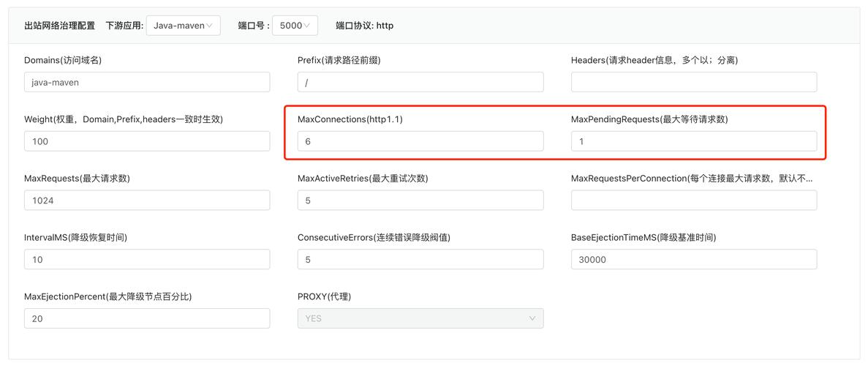Image resolution: width=868 pixels, height=366 pixels.
Task: Click the Weight(权重) input with 100
Action: tap(147, 141)
